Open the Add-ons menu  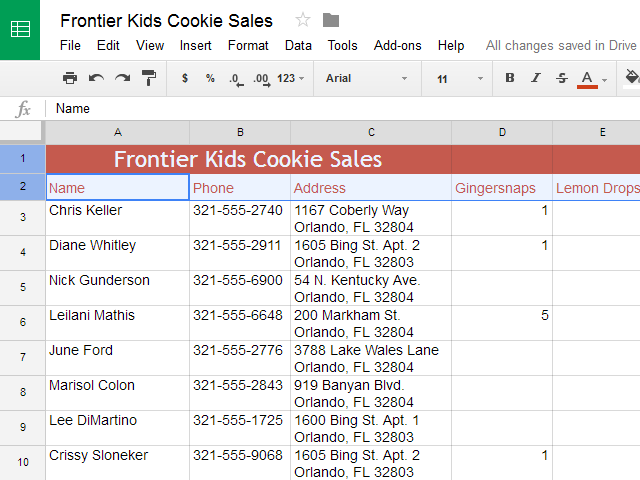click(398, 45)
